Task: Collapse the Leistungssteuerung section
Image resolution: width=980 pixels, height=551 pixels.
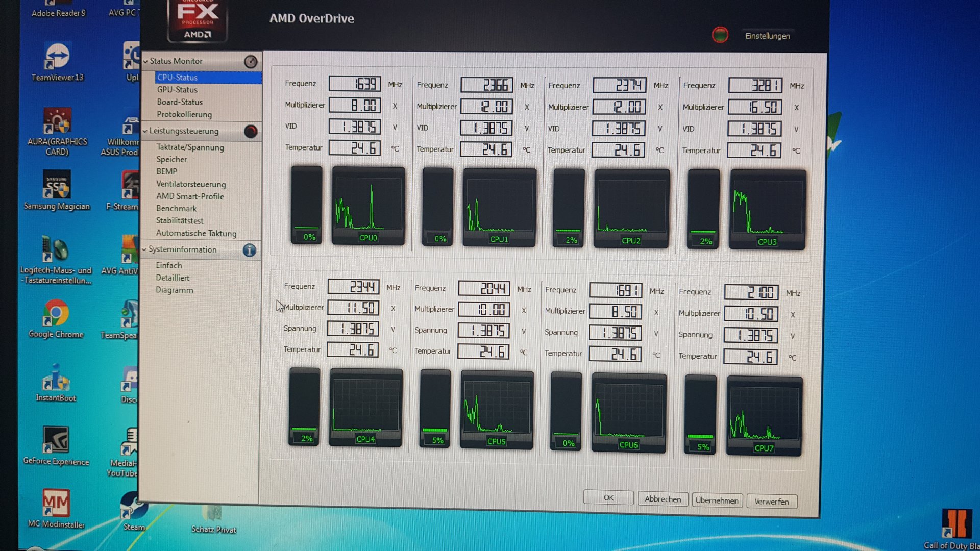Action: point(145,131)
